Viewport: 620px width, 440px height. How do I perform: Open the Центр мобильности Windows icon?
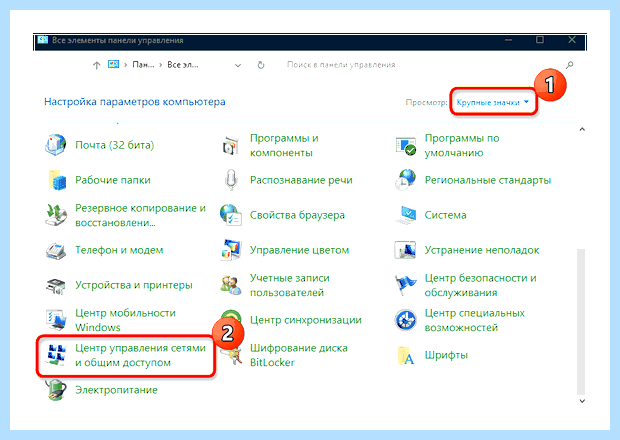56,320
